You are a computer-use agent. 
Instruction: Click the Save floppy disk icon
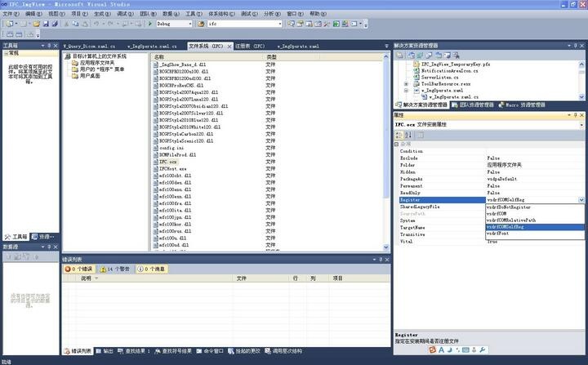tap(46, 24)
